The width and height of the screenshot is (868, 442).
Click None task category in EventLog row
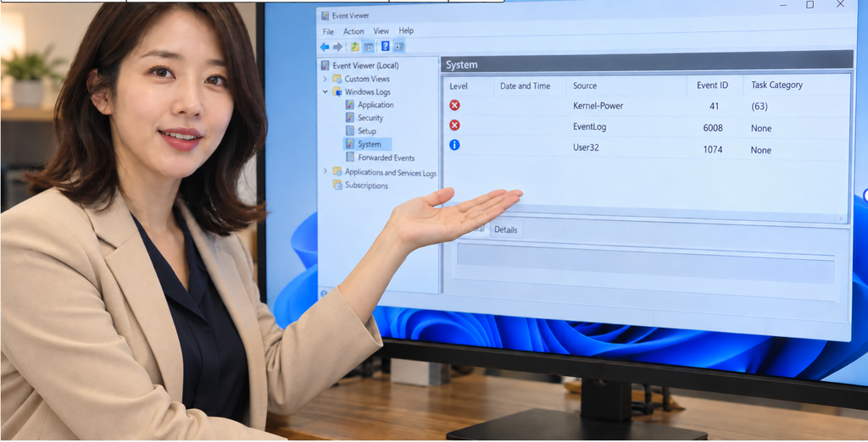(761, 129)
